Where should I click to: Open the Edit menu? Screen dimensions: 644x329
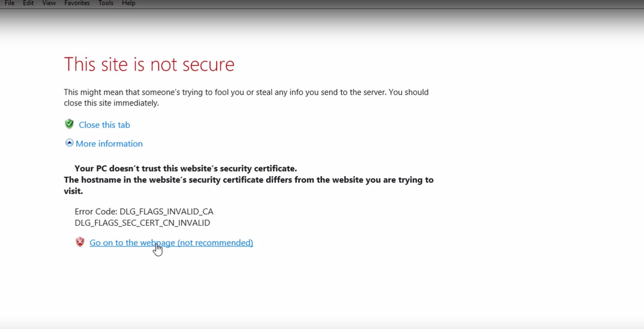tap(28, 3)
